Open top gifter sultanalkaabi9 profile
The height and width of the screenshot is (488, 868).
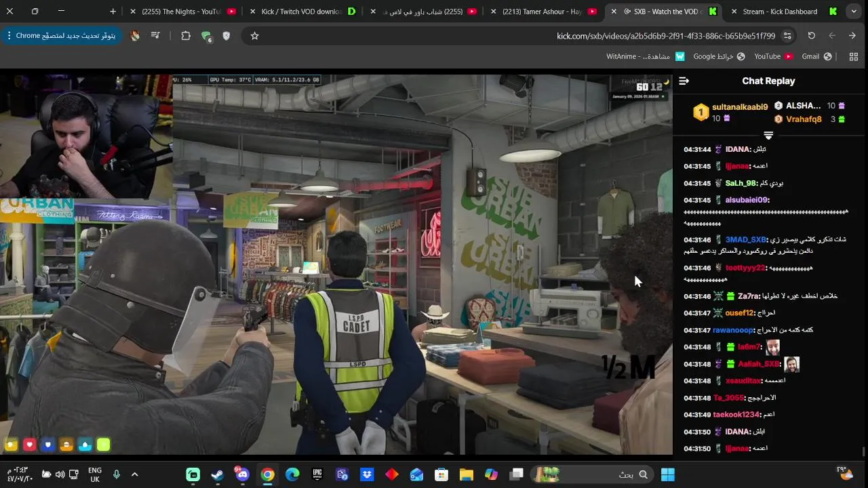point(740,106)
